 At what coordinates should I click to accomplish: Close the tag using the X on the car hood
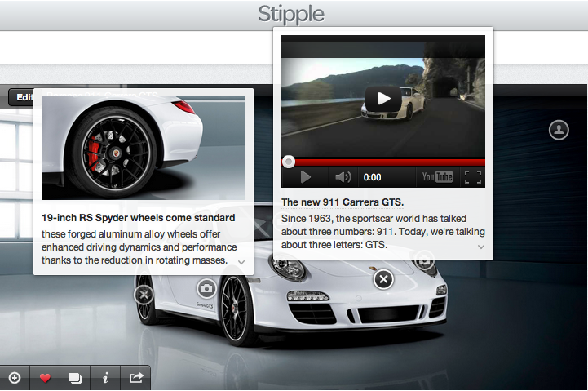[383, 279]
